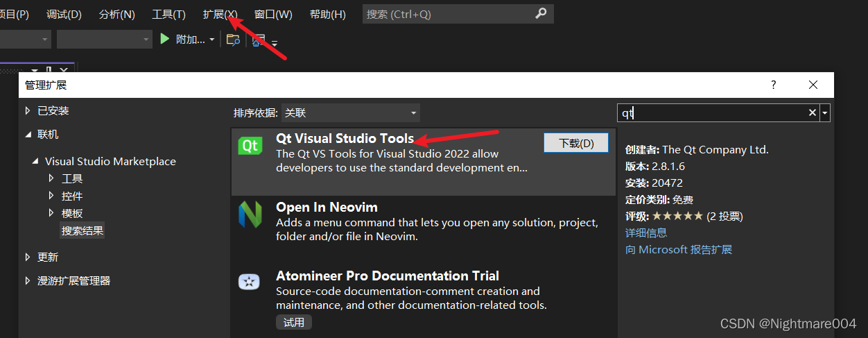Close the docked panel behind the dialog
Image resolution: width=868 pixels, height=338 pixels.
[x=64, y=70]
